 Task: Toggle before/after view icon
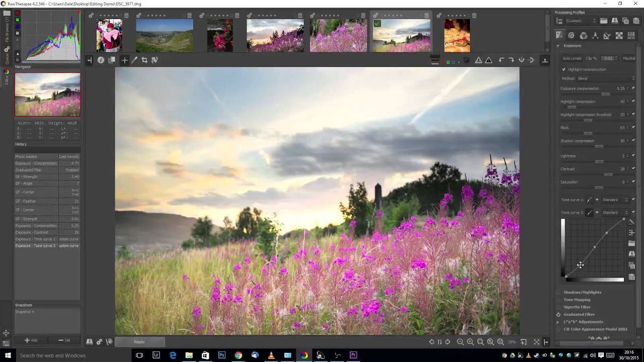[112, 60]
